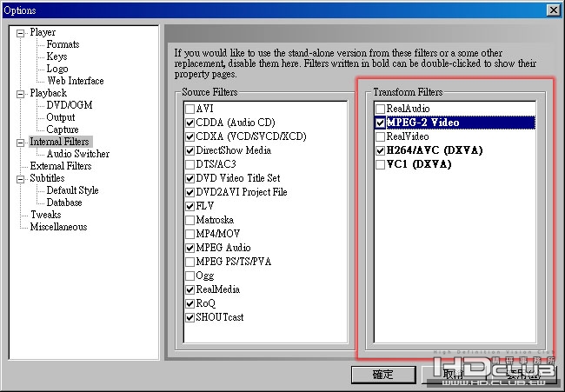This screenshot has width=565, height=392.
Task: Uncheck the H264/AVC (DXVA) filter
Action: (380, 150)
